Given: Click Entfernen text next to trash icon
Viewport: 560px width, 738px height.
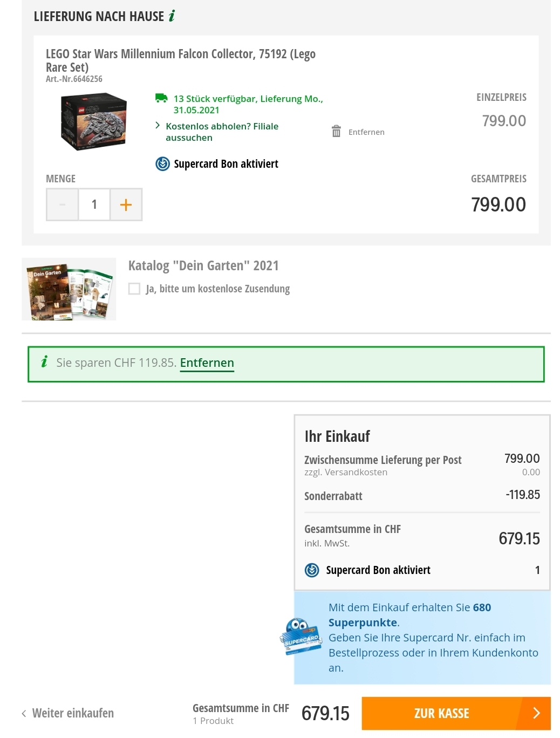Looking at the screenshot, I should pyautogui.click(x=366, y=132).
